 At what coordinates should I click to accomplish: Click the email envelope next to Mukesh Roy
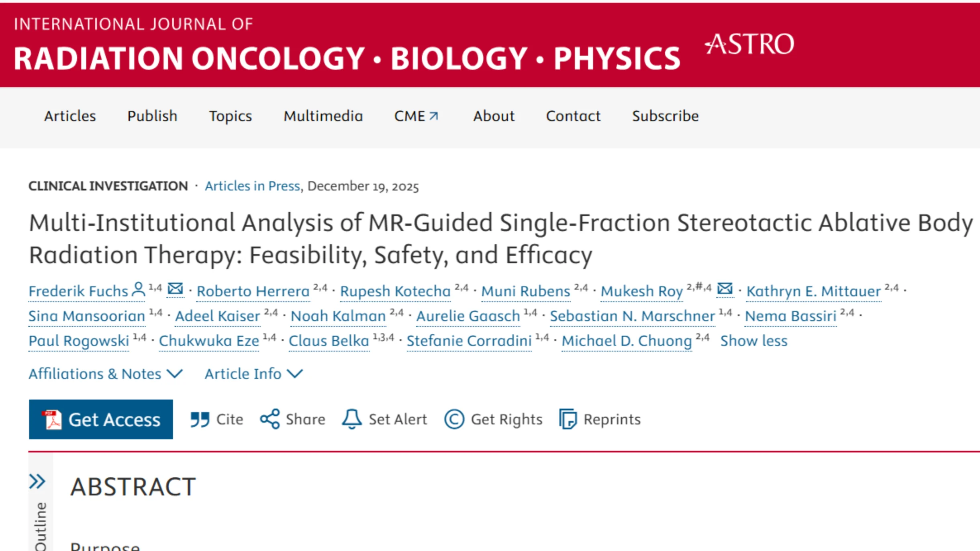(x=724, y=289)
